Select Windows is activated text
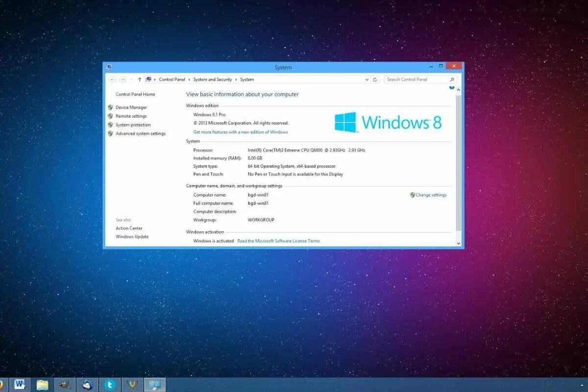 [x=214, y=241]
